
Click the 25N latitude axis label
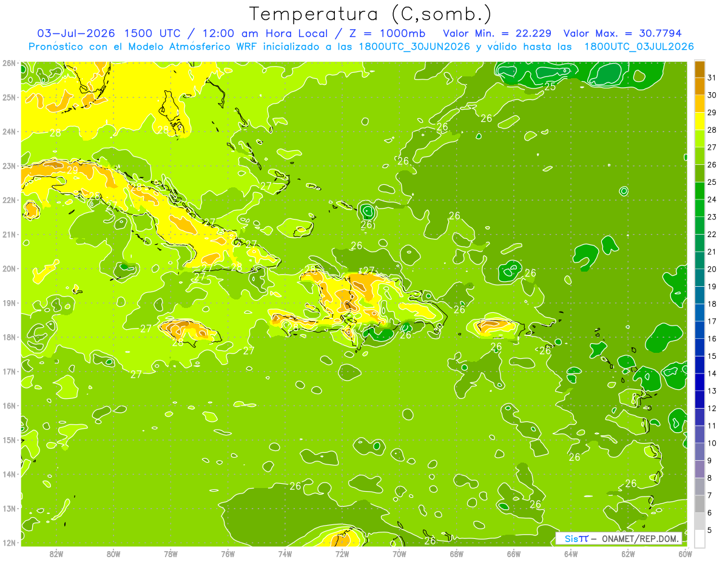click(9, 97)
